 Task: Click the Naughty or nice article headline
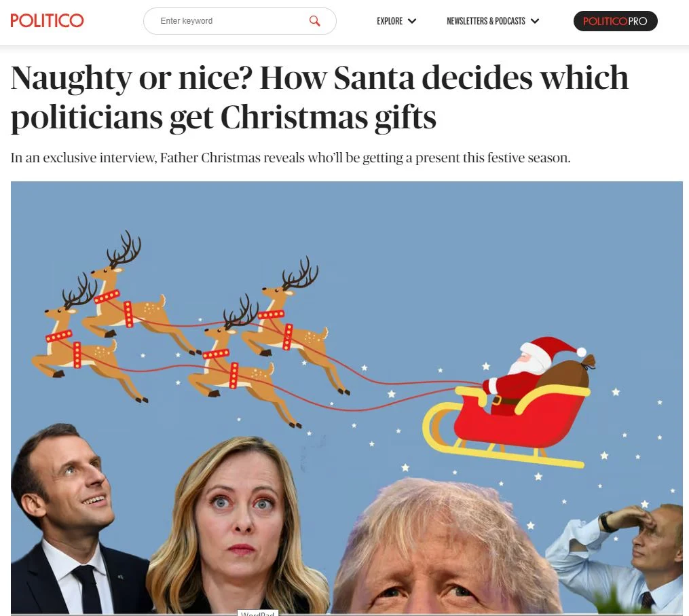320,97
